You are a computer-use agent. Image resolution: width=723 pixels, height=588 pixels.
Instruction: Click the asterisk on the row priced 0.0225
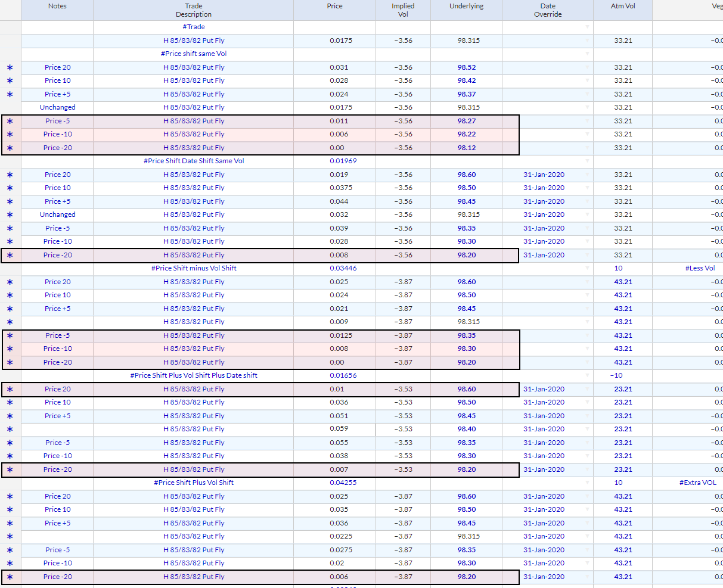[x=10, y=537]
